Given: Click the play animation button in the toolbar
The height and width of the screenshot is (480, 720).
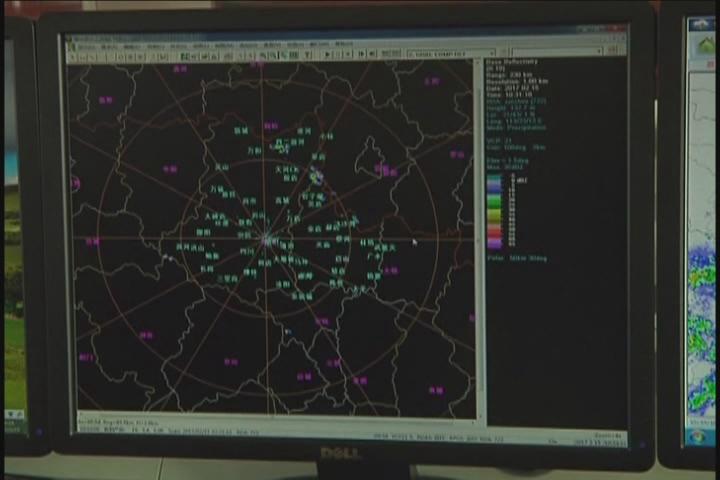Looking at the screenshot, I should pos(327,54).
